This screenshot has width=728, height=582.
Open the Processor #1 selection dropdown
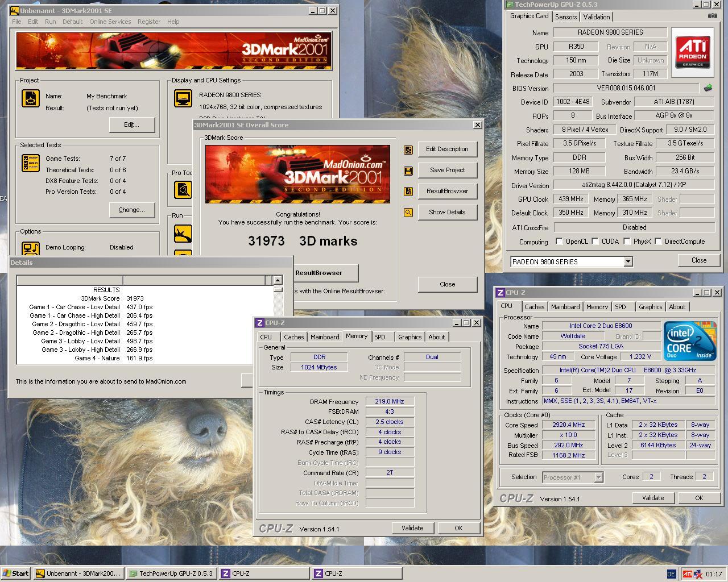pyautogui.click(x=598, y=477)
